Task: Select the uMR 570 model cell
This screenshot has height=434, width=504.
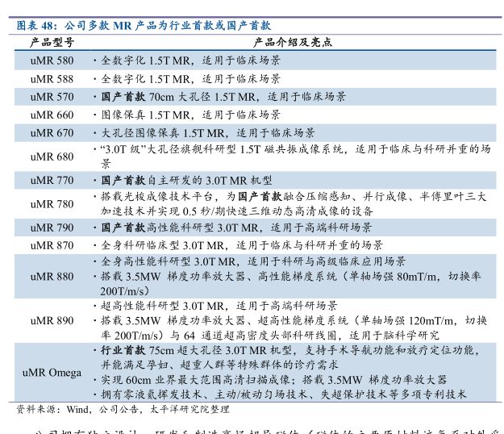Action: [x=52, y=97]
